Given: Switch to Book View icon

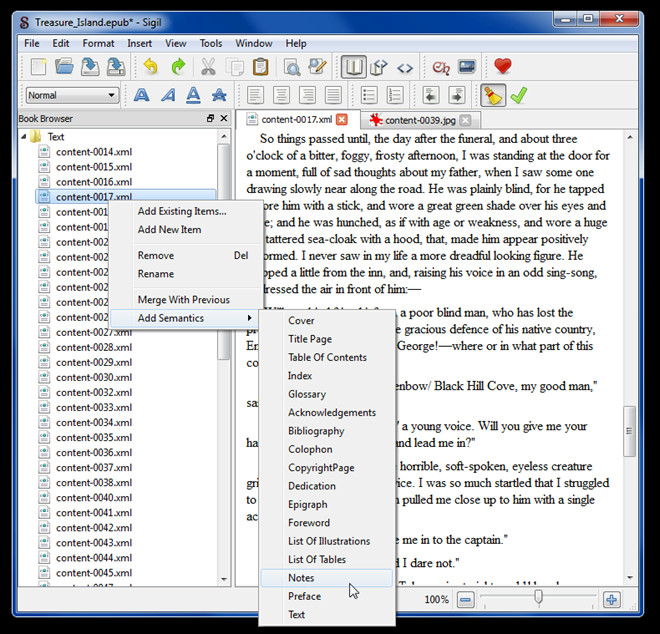Looking at the screenshot, I should click(354, 67).
